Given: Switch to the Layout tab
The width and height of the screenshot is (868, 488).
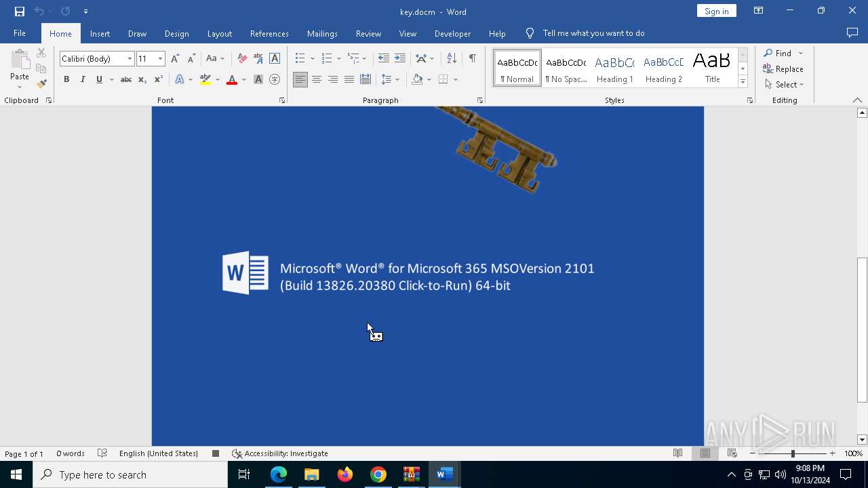Looking at the screenshot, I should 220,33.
